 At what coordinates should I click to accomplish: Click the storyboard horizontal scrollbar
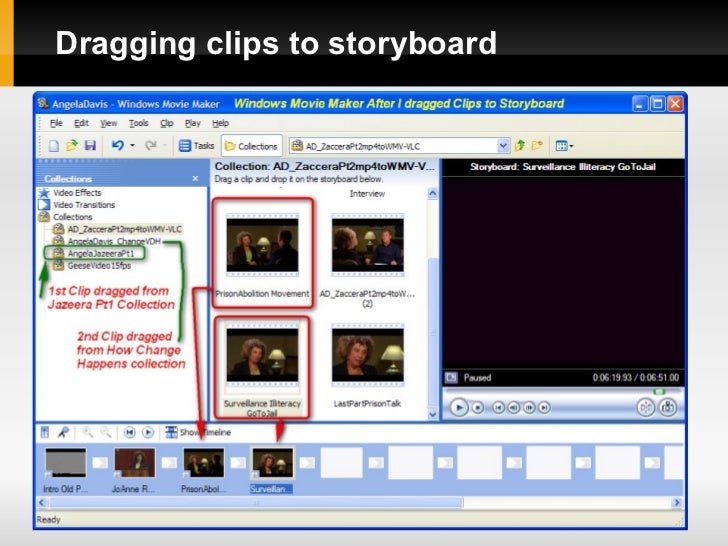click(x=257, y=502)
